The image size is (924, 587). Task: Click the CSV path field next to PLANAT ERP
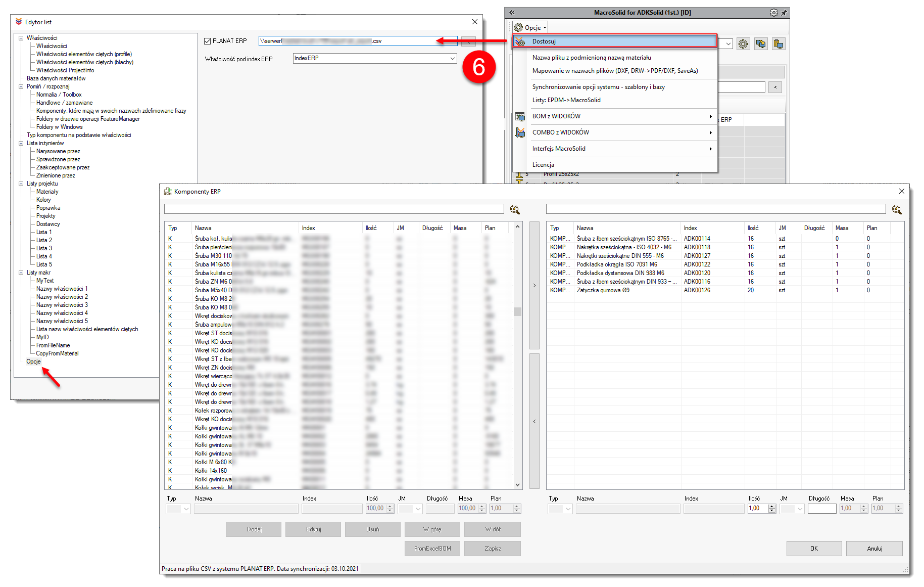tap(358, 41)
